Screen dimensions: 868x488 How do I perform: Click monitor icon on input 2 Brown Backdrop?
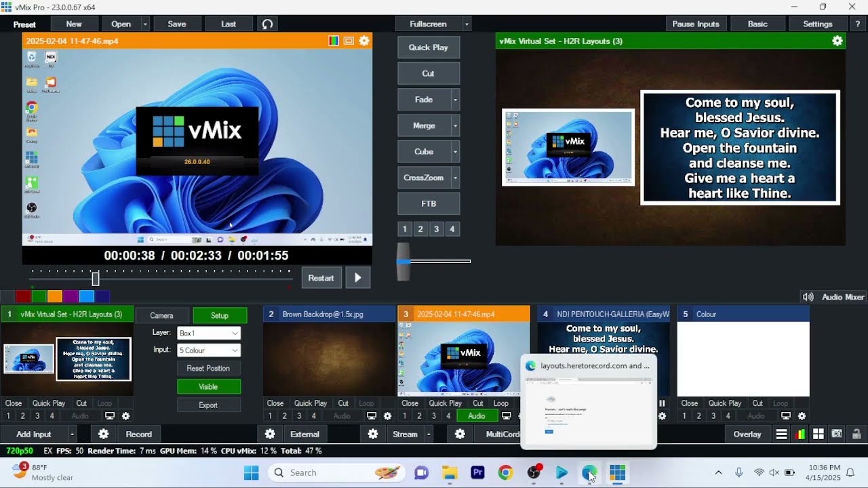tap(371, 416)
